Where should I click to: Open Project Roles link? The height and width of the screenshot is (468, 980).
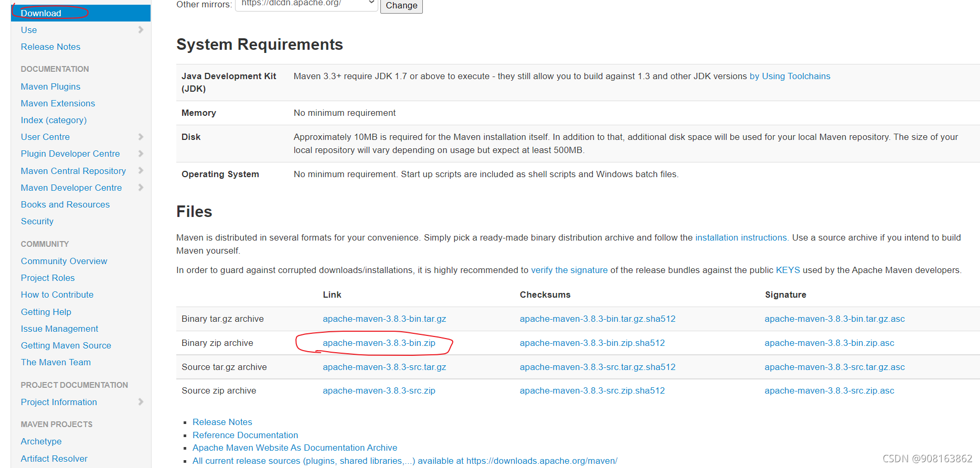click(x=48, y=278)
